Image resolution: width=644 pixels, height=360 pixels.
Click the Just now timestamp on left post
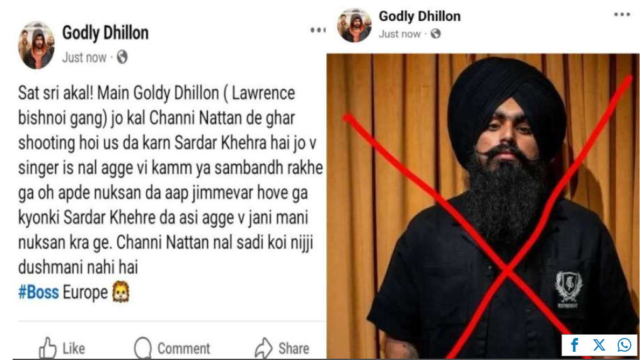84,57
